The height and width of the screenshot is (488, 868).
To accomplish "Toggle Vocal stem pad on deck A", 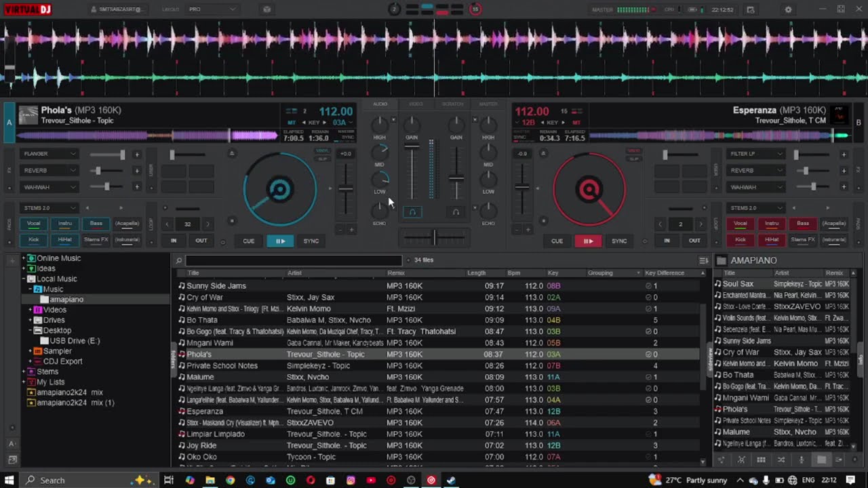I will point(33,224).
